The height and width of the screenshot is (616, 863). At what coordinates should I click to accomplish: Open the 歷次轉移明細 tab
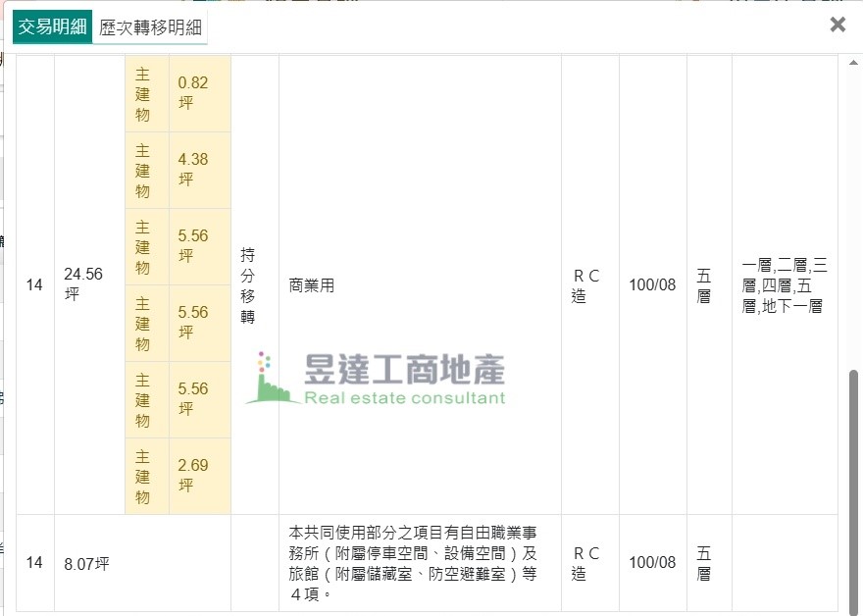pos(151,27)
